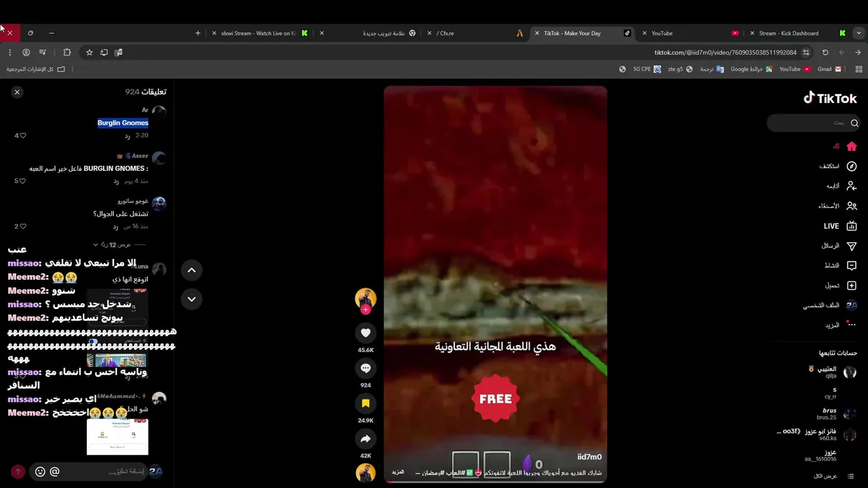Open the More option in sidebar
Viewport: 868px width, 488px height.
pyautogui.click(x=852, y=325)
